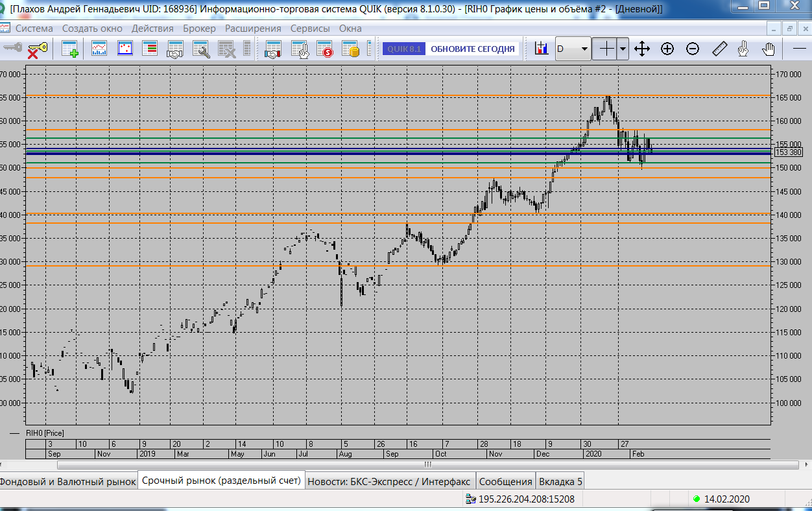Click the zoom out magnifier with minus
This screenshot has width=812, height=511.
pyautogui.click(x=693, y=49)
